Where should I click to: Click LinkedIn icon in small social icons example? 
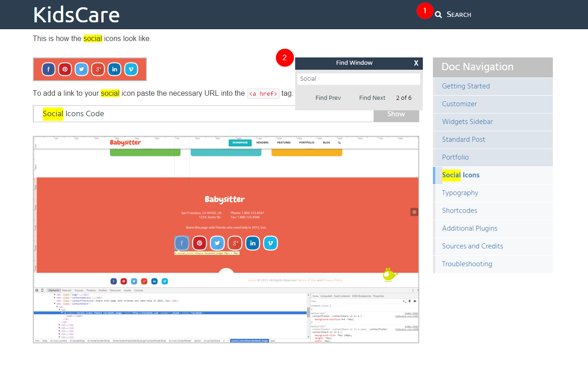[114, 69]
